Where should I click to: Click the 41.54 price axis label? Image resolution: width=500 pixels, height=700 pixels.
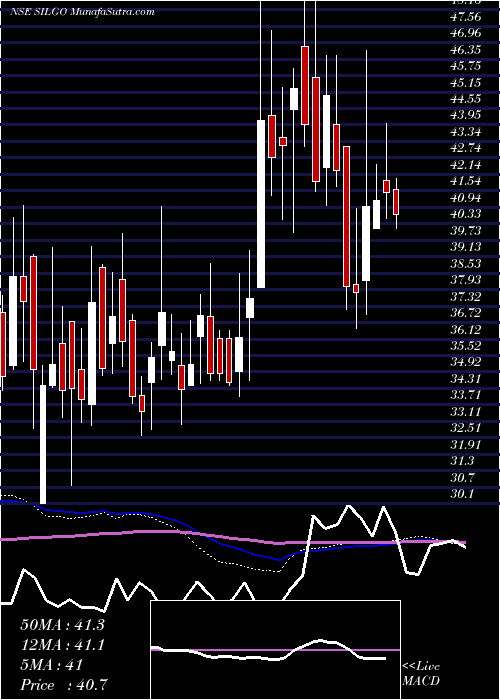466,181
